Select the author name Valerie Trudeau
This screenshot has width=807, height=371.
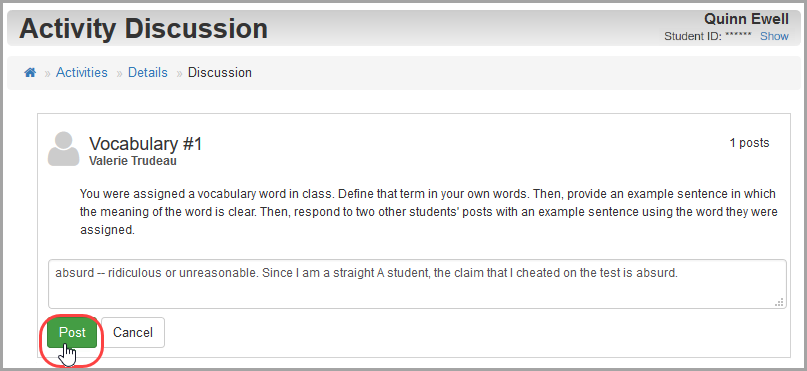[x=133, y=161]
